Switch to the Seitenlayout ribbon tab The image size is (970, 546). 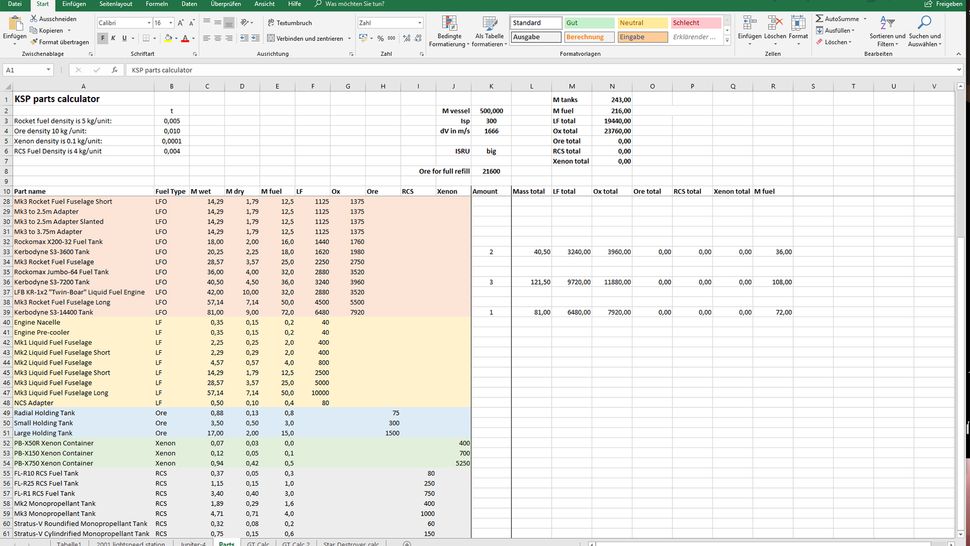116,4
